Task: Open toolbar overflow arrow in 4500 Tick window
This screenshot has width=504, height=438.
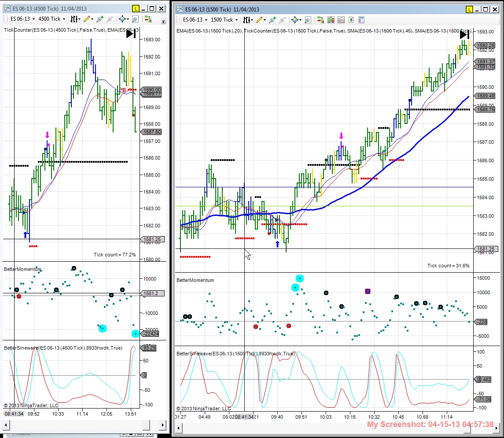Action: tap(164, 22)
